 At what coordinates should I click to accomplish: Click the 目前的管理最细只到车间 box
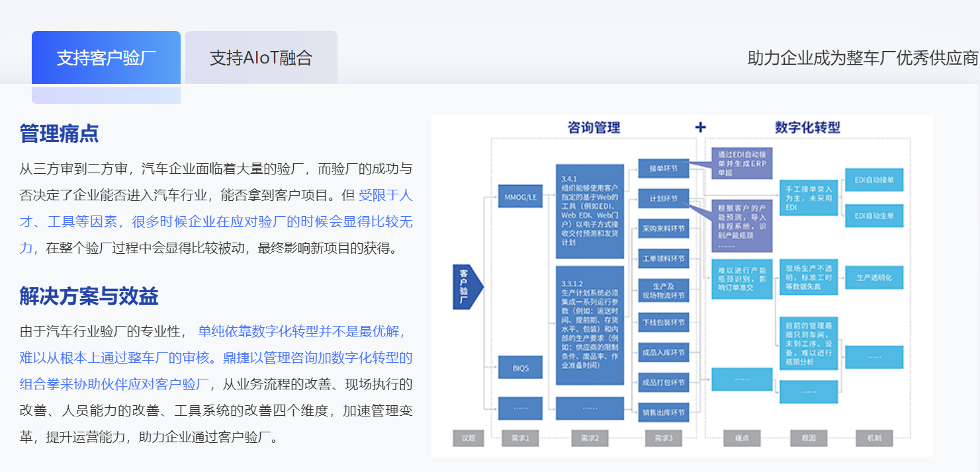click(x=809, y=343)
